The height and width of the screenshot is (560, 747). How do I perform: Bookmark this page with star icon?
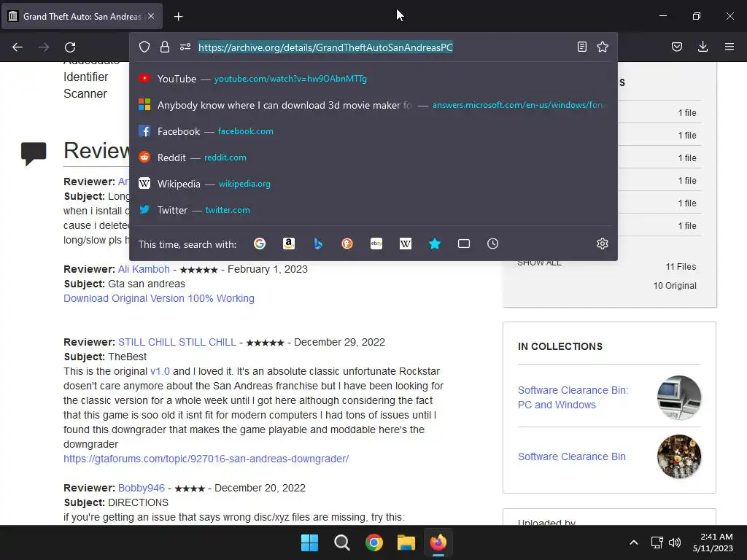(x=603, y=47)
